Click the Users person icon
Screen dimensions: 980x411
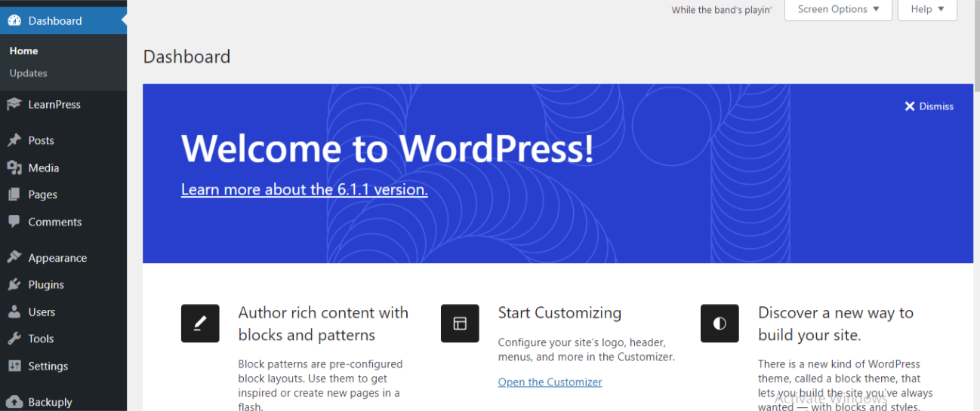coord(14,311)
